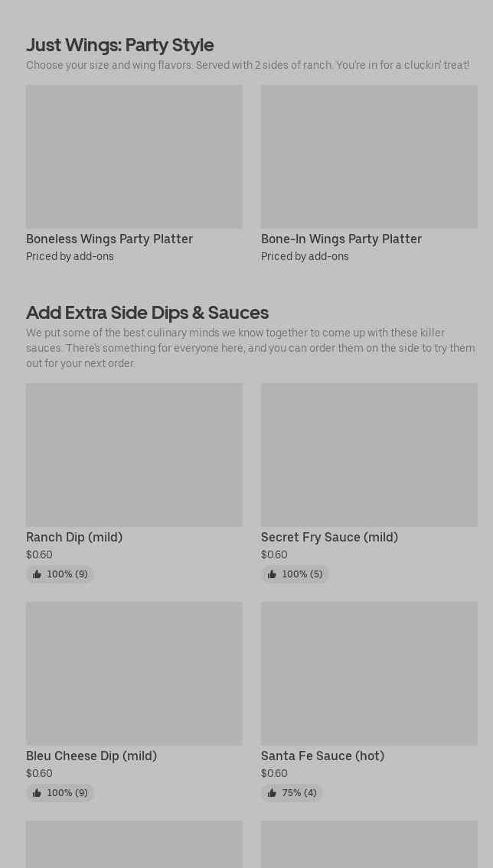Select the Santa Fe Sauce (hot) name
Image resolution: width=493 pixels, height=868 pixels.
click(322, 756)
